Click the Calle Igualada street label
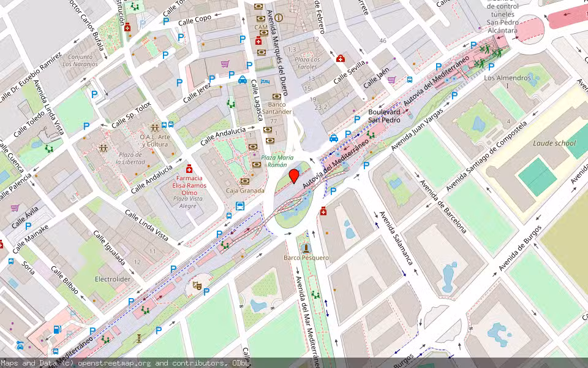Image resolution: width=588 pixels, height=368 pixels. tap(109, 248)
